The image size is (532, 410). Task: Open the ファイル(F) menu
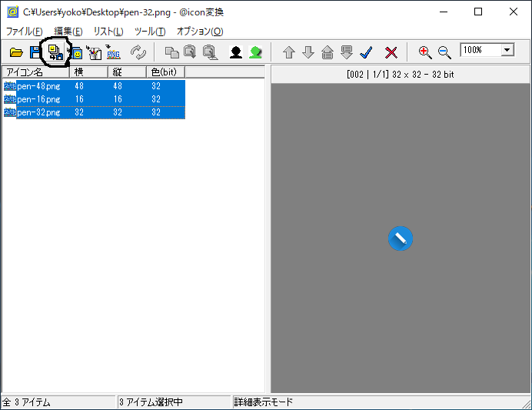pyautogui.click(x=24, y=32)
